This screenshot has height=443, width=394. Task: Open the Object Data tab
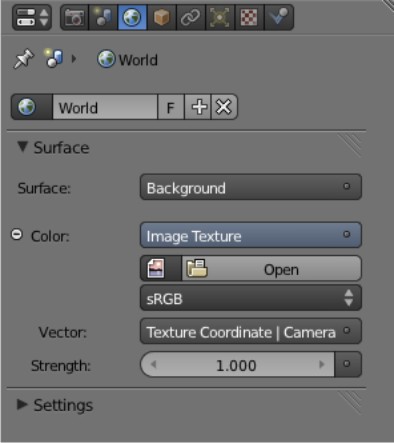(x=220, y=18)
